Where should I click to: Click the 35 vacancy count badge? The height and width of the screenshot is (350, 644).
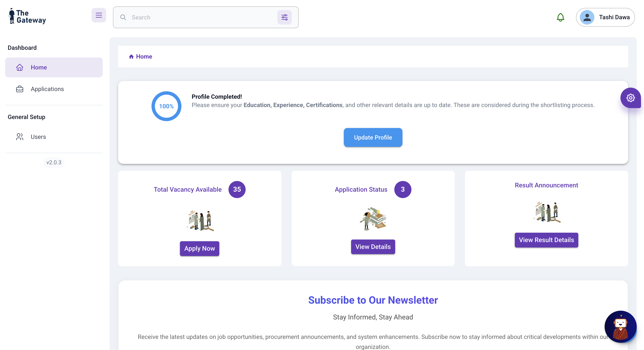(x=237, y=190)
